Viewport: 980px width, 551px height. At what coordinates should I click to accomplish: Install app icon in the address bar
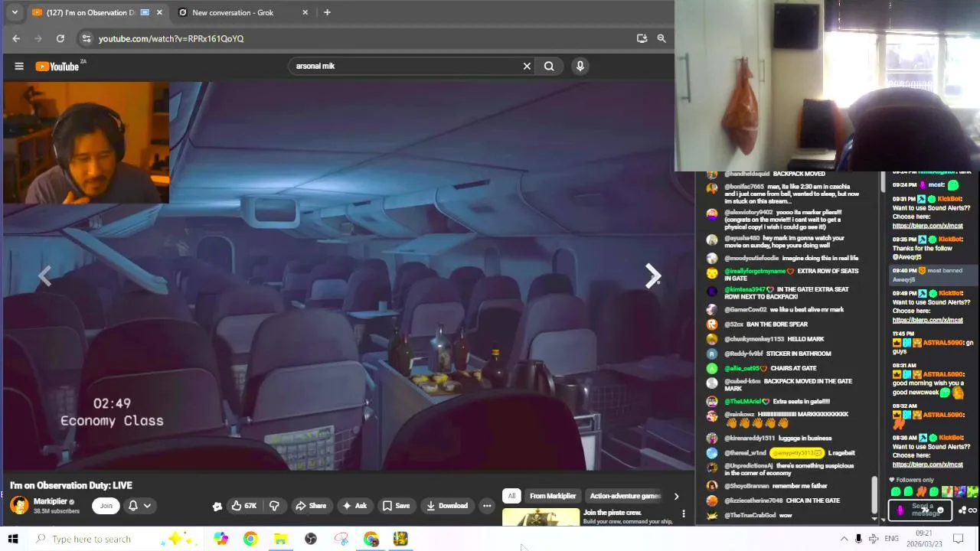642,38
